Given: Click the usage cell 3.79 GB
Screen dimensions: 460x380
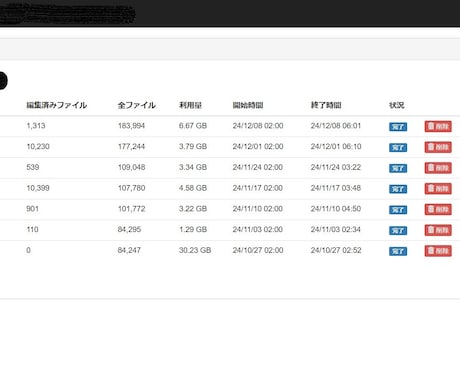Looking at the screenshot, I should coord(193,146).
